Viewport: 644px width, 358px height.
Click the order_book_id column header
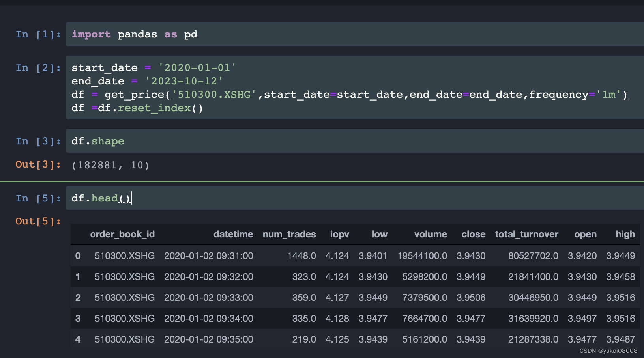point(122,234)
